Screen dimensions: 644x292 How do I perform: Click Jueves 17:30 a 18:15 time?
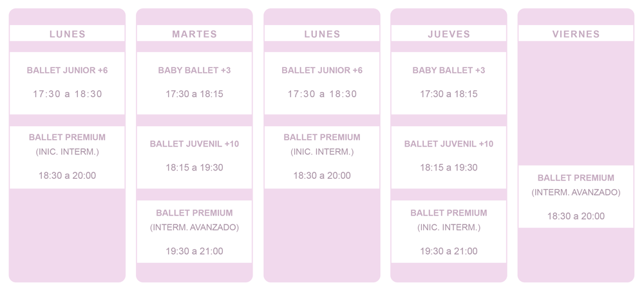(x=449, y=94)
